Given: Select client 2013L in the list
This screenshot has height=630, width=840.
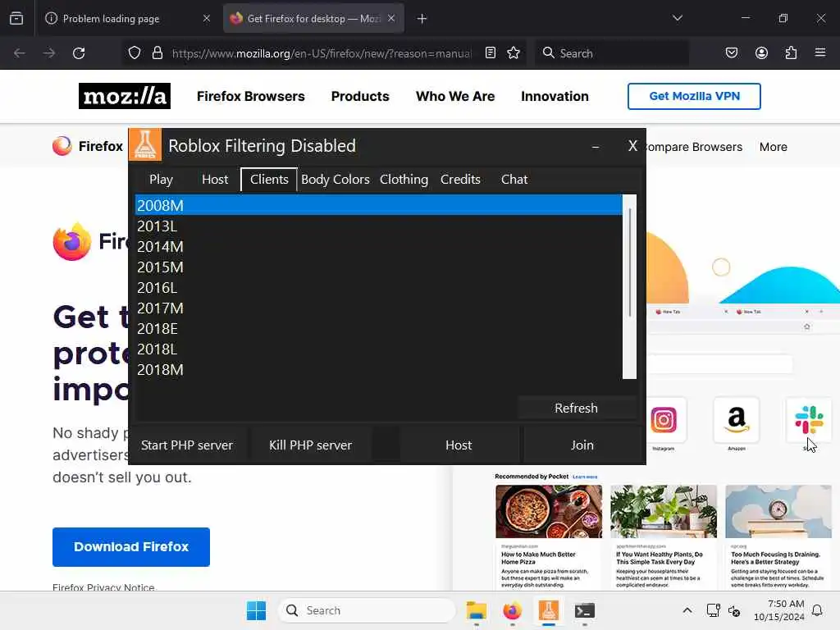Looking at the screenshot, I should [x=379, y=226].
